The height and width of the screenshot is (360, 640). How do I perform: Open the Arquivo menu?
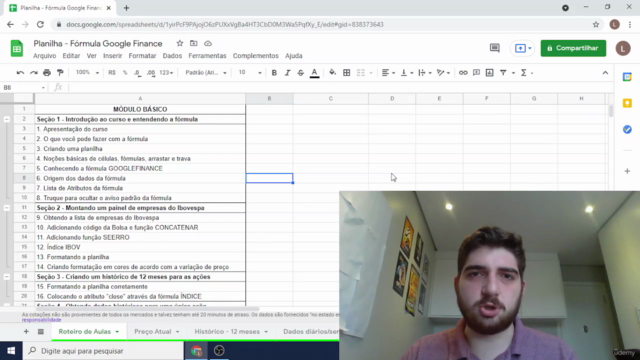coord(44,56)
